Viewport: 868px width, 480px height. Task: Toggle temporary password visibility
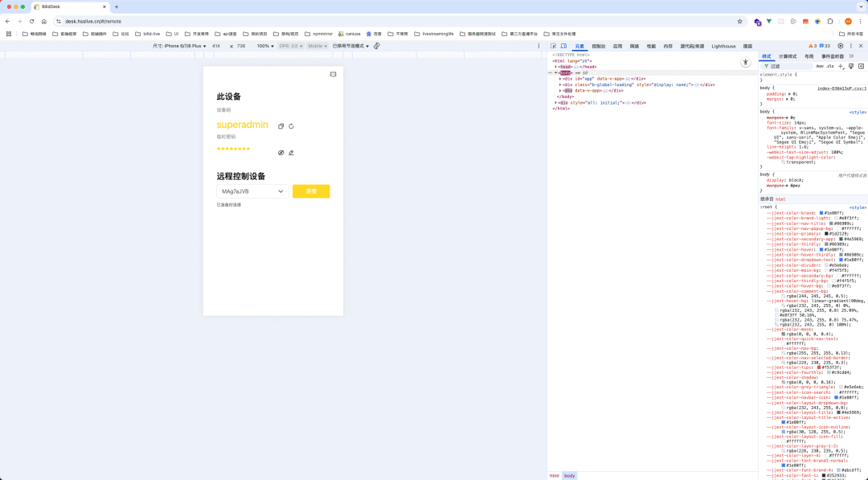(x=280, y=153)
